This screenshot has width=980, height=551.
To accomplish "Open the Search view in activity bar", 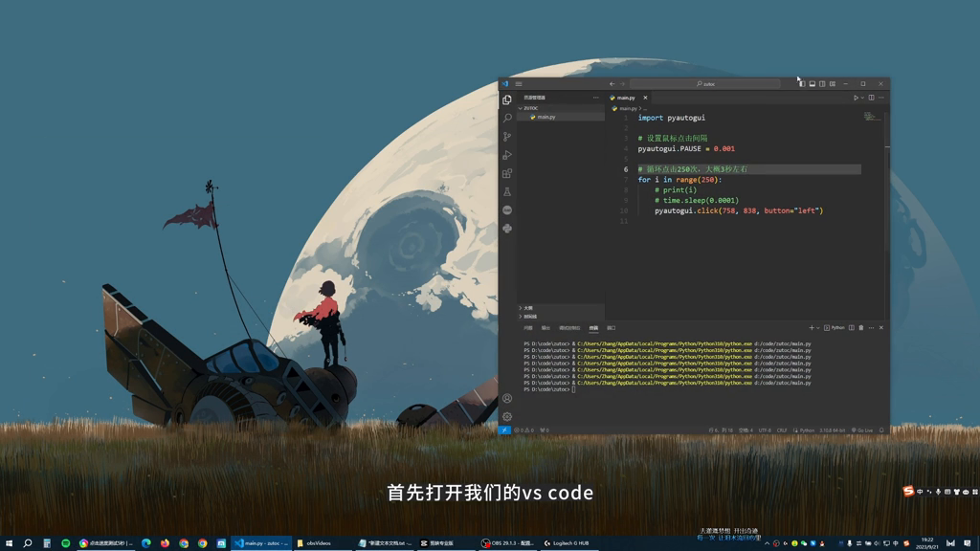I will pyautogui.click(x=507, y=118).
